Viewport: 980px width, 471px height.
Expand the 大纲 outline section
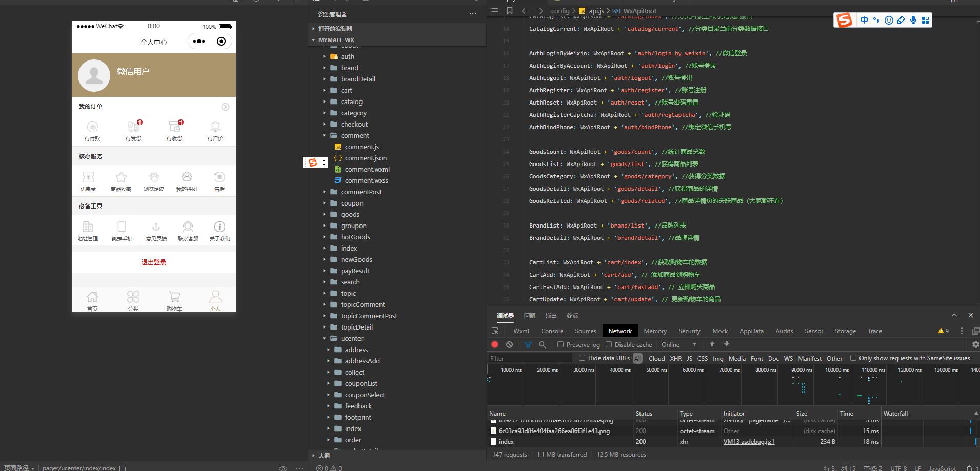(x=314, y=456)
